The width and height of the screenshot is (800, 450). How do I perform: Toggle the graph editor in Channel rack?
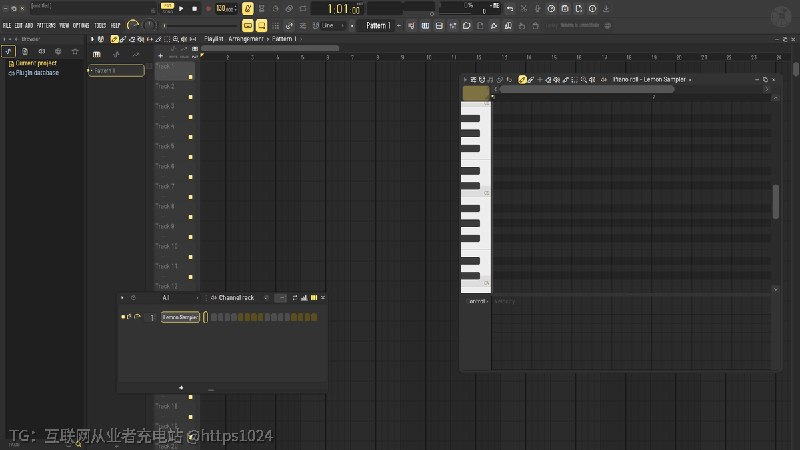click(x=304, y=297)
